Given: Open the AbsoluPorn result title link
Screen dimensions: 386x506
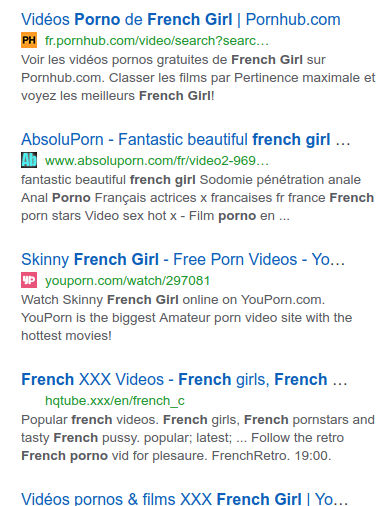Looking at the screenshot, I should pyautogui.click(x=186, y=139).
